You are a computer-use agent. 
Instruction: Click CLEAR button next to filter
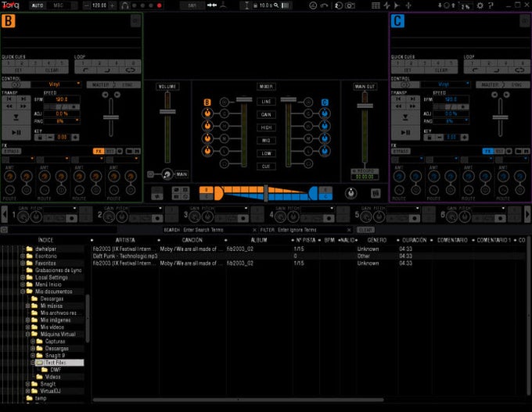click(x=365, y=230)
